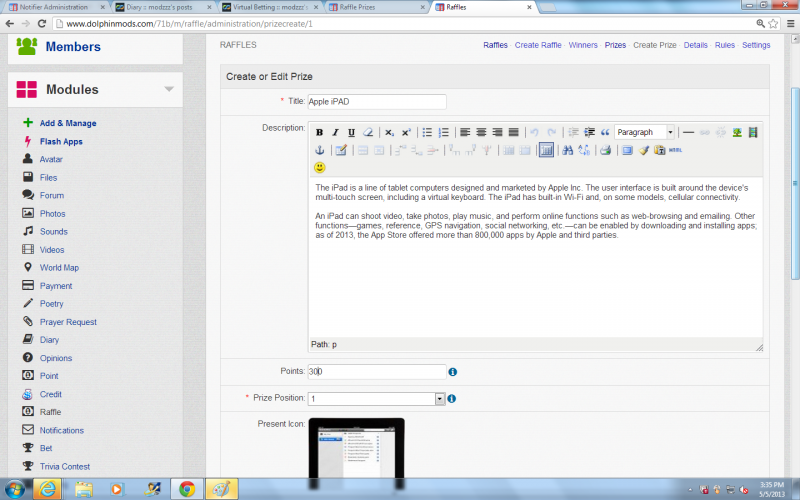The image size is (800, 500).
Task: Click the Title input field
Action: tap(377, 102)
